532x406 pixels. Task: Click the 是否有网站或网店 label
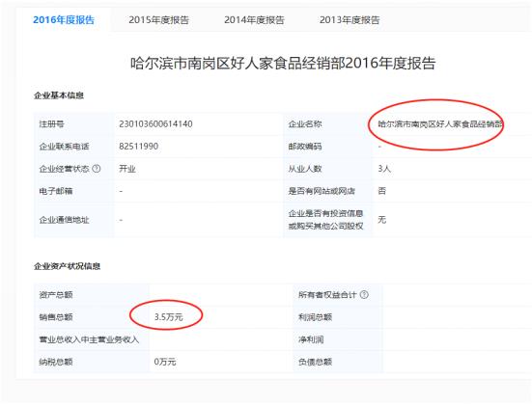pos(322,191)
